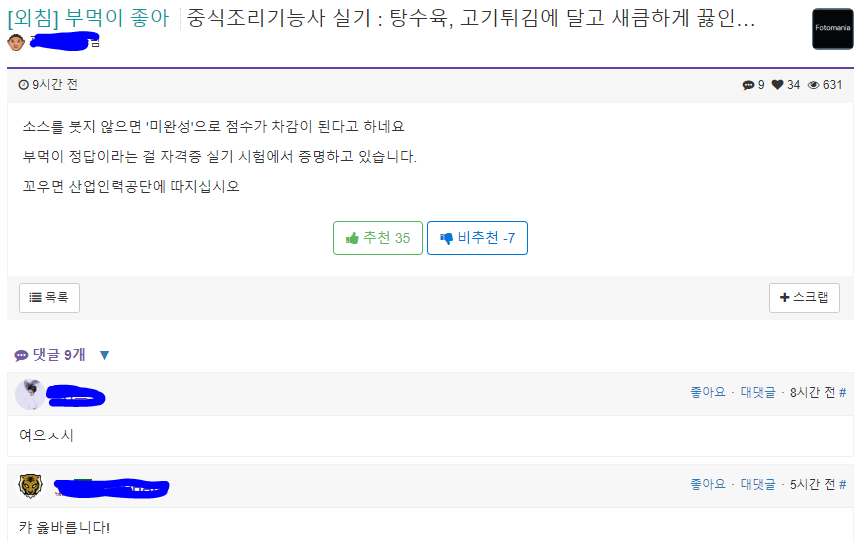866x542 pixels.
Task: Like the first comment with 좋아요
Action: 707,393
